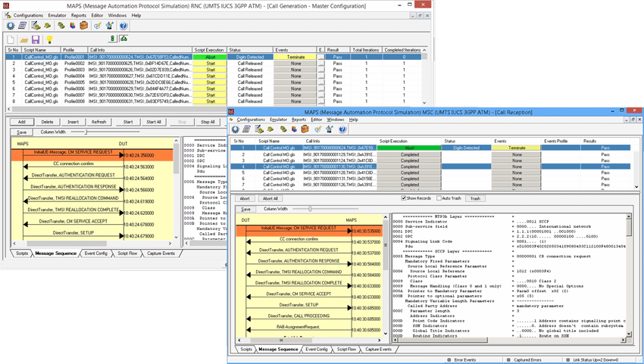644x364 pixels.
Task: Click the Start All button
Action: [x=154, y=122]
